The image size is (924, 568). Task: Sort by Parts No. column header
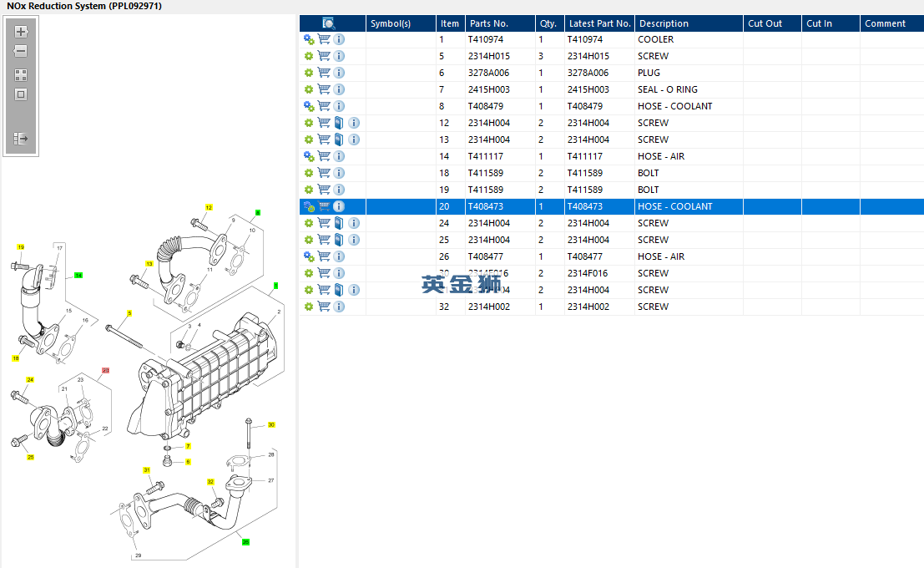500,23
